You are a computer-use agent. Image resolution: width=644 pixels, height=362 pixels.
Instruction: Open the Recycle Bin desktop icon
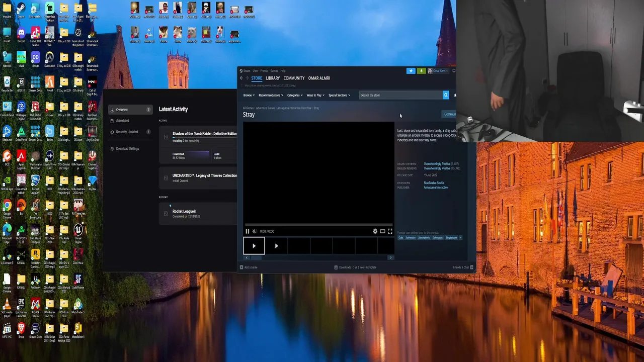[7, 84]
